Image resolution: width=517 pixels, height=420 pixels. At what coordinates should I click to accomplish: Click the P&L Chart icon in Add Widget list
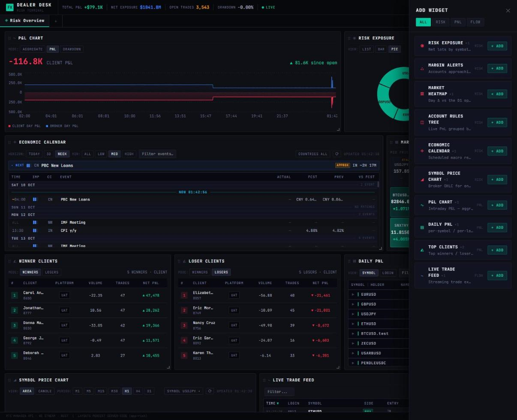[422, 205]
